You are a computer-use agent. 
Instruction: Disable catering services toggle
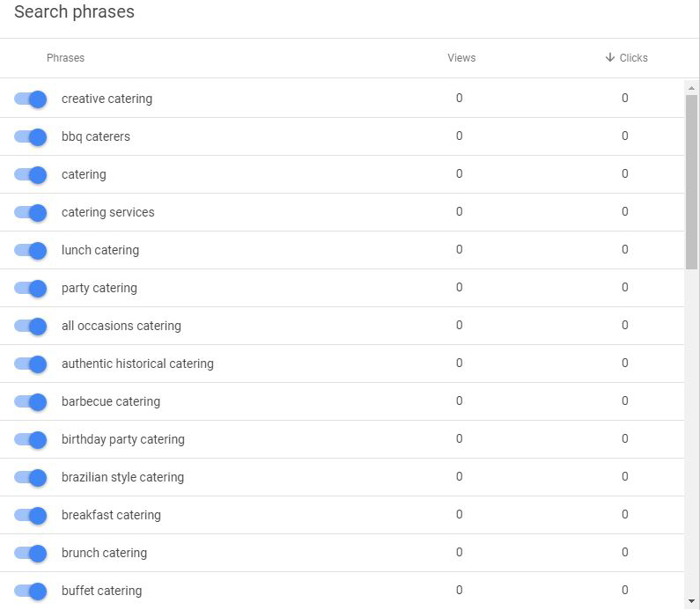(x=31, y=212)
